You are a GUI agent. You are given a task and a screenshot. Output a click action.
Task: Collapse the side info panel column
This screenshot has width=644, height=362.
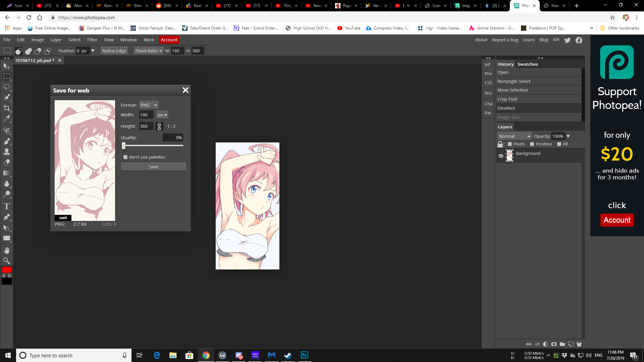coord(488,58)
